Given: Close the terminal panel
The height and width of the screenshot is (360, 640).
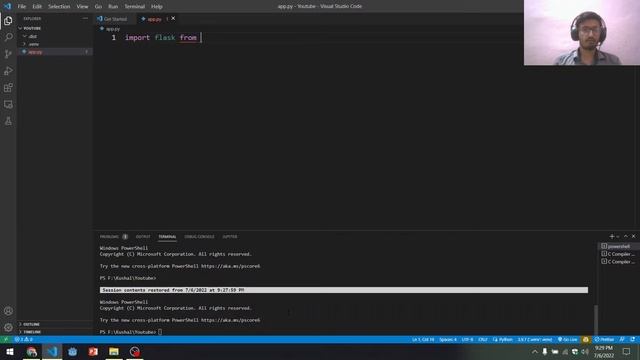Looking at the screenshot, I should 633,236.
